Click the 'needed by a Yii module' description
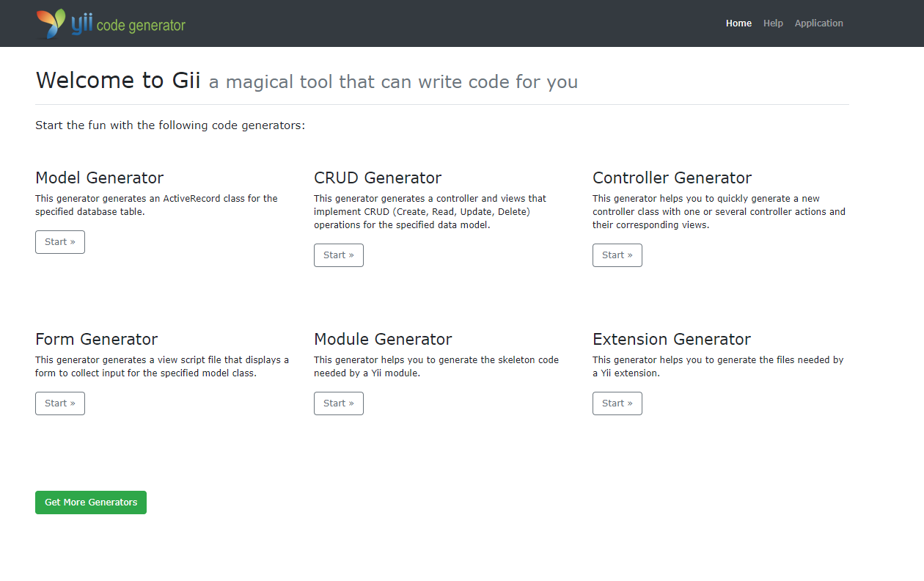Screen dimensions: 924x581 point(436,366)
